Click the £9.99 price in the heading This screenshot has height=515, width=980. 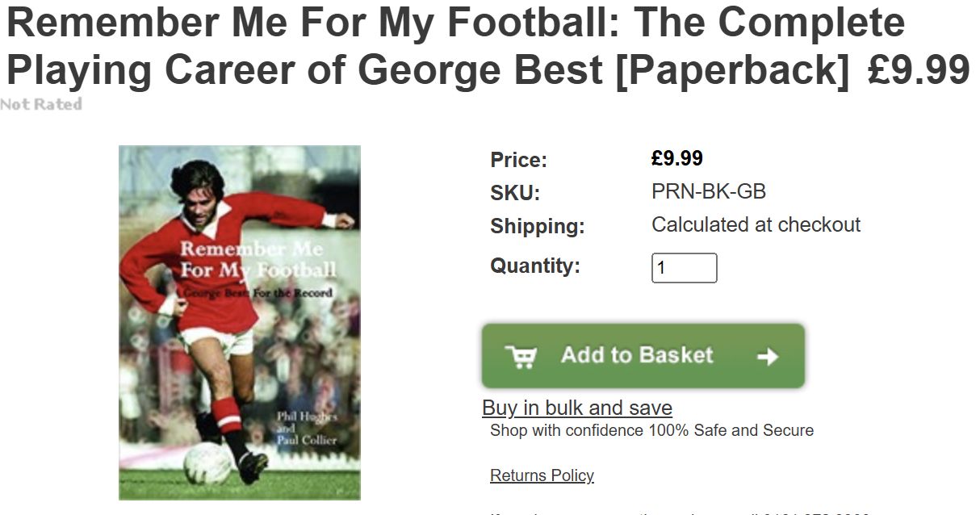919,70
